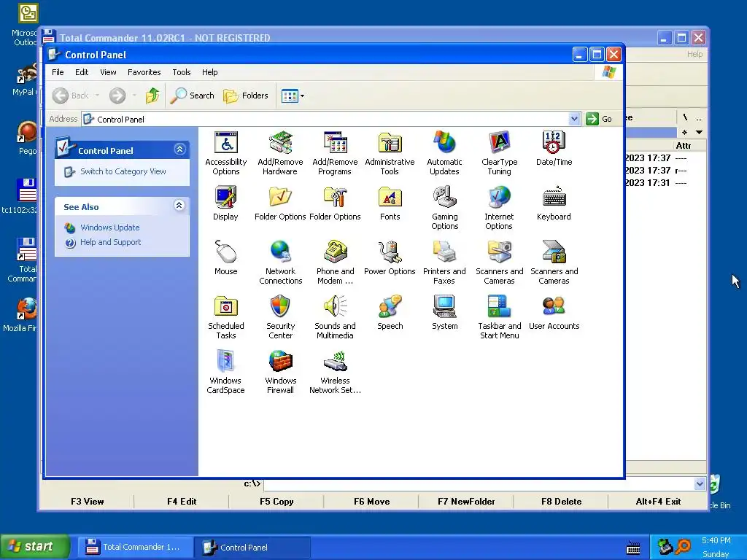Open the Tools menu
This screenshot has width=747, height=560.
(182, 72)
